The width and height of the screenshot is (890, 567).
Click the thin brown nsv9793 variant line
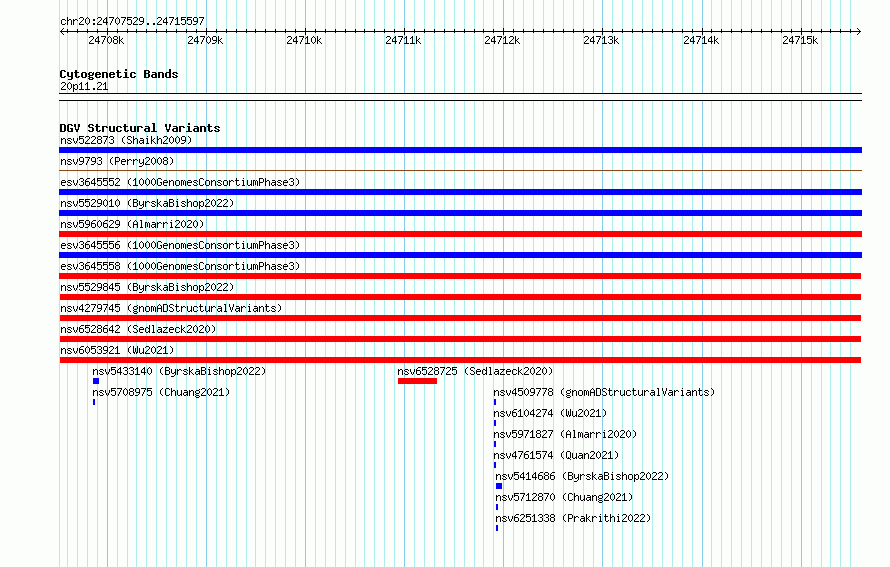(x=460, y=170)
